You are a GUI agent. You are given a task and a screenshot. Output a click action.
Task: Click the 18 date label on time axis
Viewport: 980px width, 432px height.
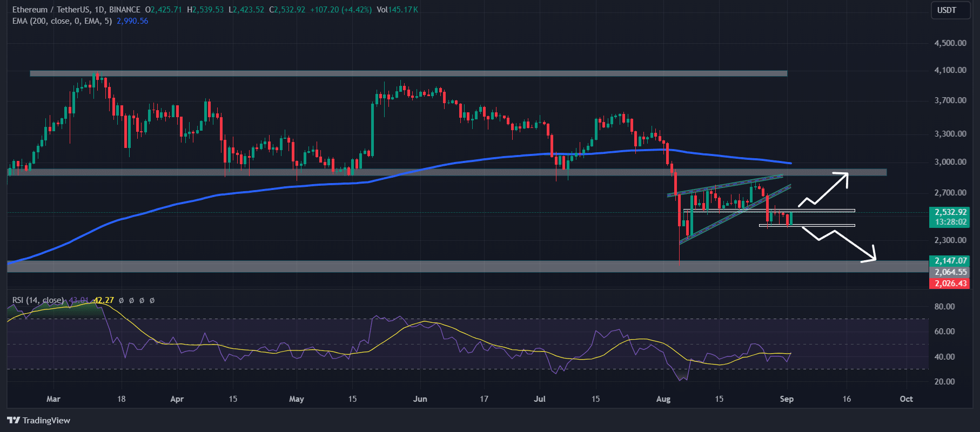(122, 399)
